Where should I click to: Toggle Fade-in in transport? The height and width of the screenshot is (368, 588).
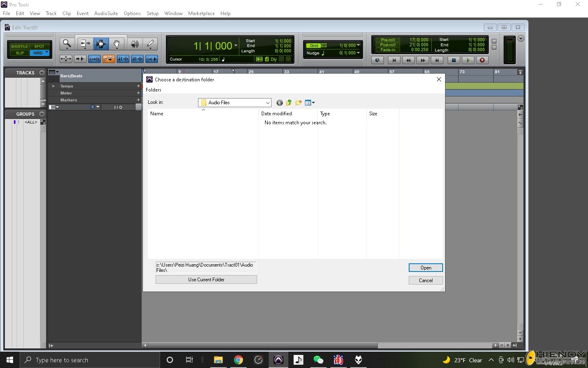pos(388,50)
